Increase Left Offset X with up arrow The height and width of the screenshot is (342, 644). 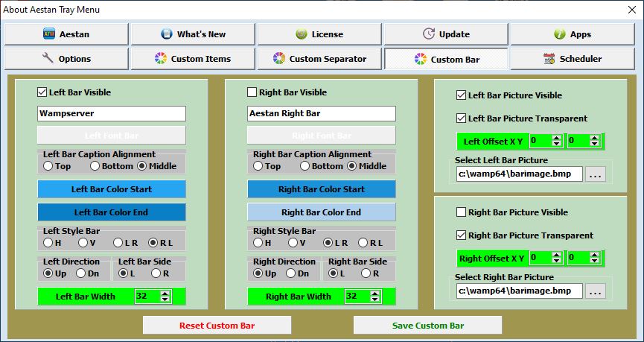pyautogui.click(x=557, y=139)
